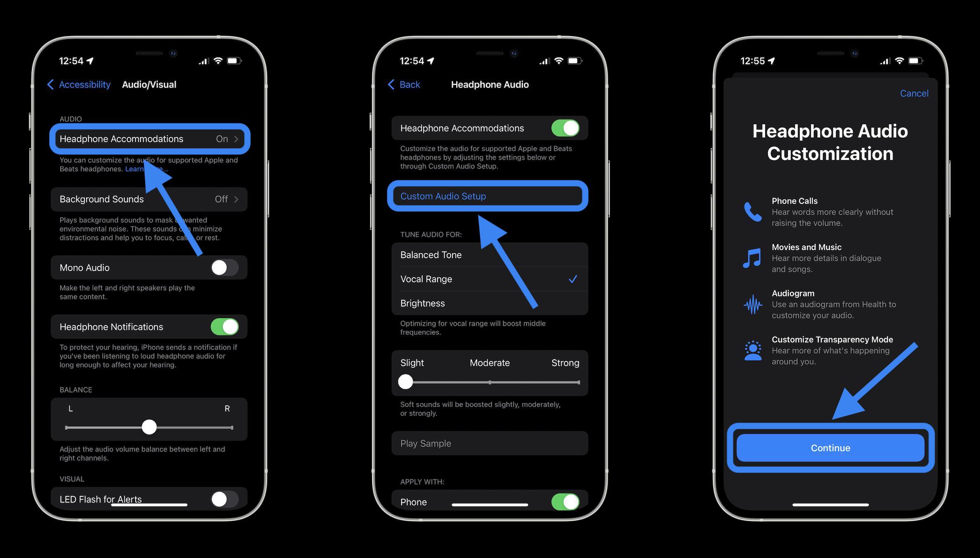This screenshot has height=558, width=980.
Task: Toggle Headphone Notifications switch on
Action: click(x=227, y=326)
